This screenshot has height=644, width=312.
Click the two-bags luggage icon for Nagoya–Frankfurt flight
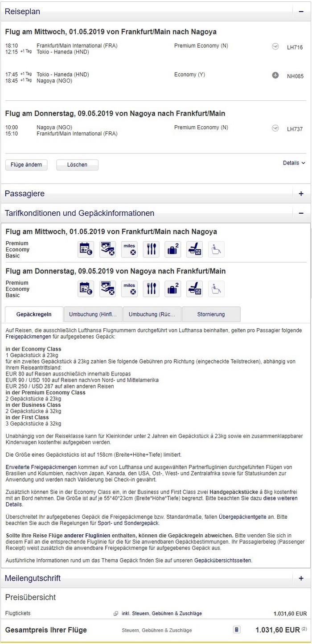pos(172,289)
